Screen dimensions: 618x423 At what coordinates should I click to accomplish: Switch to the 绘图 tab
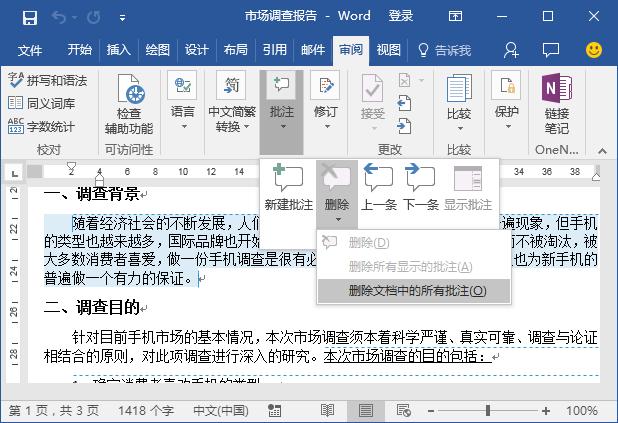tap(157, 50)
